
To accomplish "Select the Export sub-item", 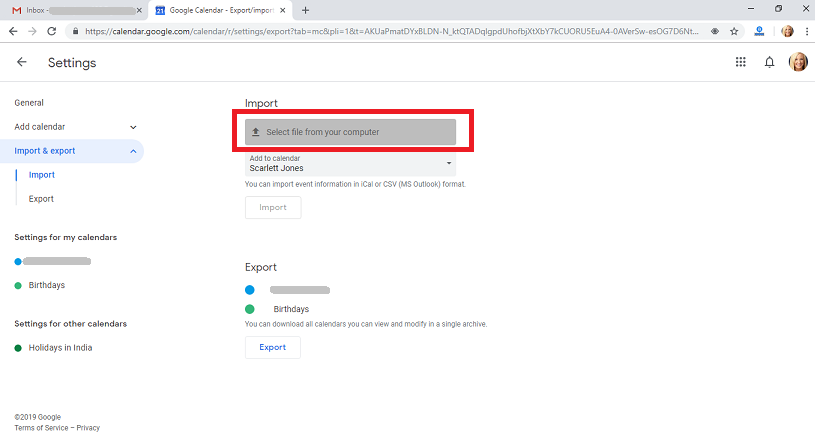I will pyautogui.click(x=41, y=199).
